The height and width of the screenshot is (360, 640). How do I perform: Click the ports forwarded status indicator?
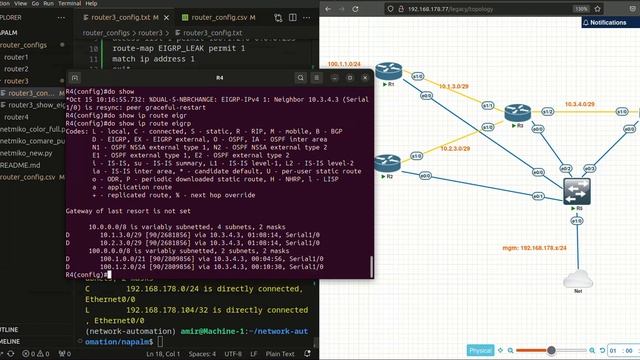pos(64,354)
